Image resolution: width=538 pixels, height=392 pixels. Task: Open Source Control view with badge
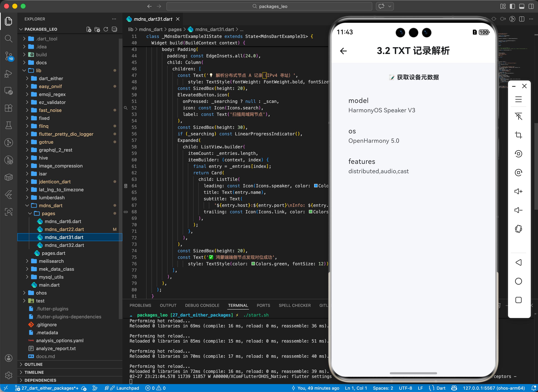point(8,56)
